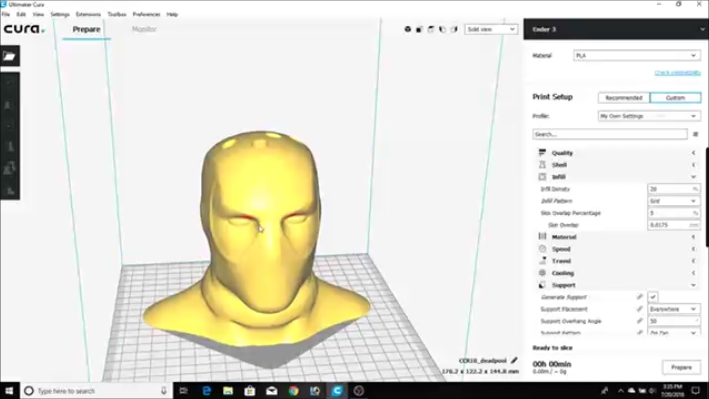
Task: Click the Infill category icon
Action: click(x=542, y=177)
